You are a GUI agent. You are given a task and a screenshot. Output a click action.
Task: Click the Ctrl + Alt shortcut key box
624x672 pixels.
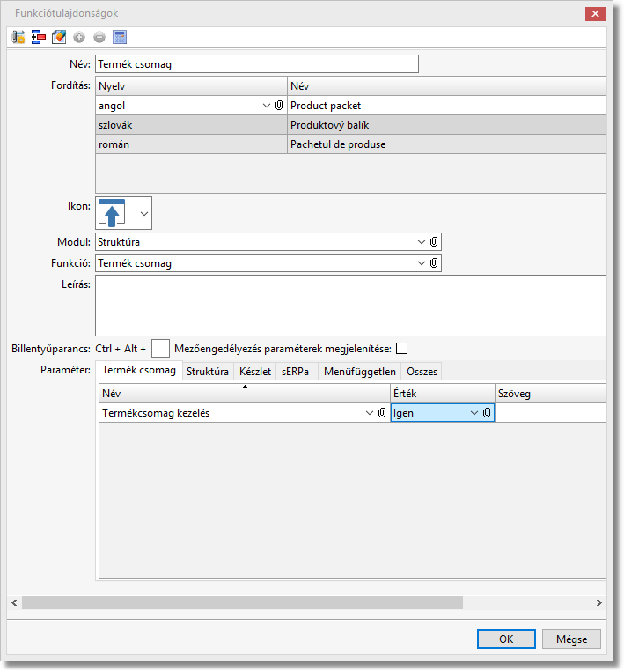tap(160, 349)
